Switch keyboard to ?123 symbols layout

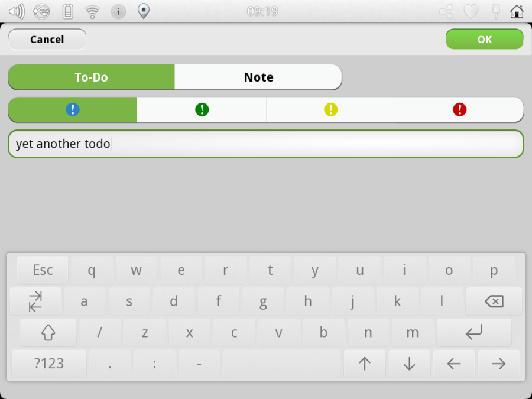coord(49,364)
